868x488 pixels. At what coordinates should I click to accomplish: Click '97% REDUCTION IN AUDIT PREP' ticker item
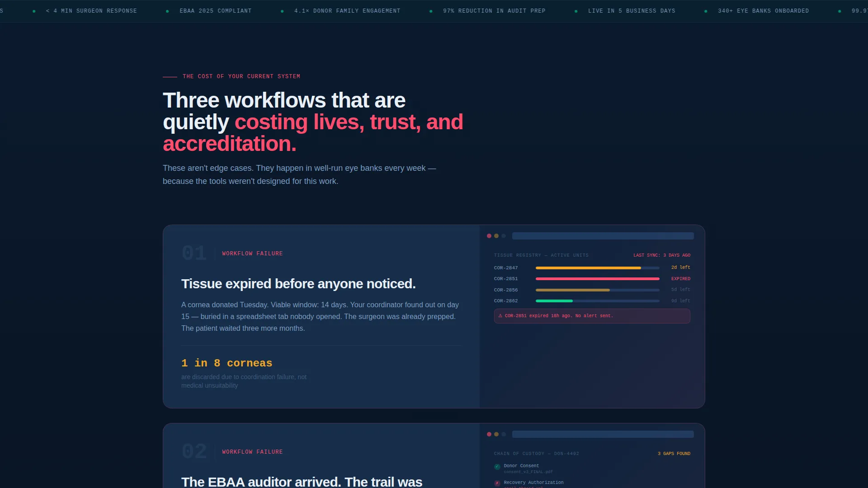pos(494,11)
